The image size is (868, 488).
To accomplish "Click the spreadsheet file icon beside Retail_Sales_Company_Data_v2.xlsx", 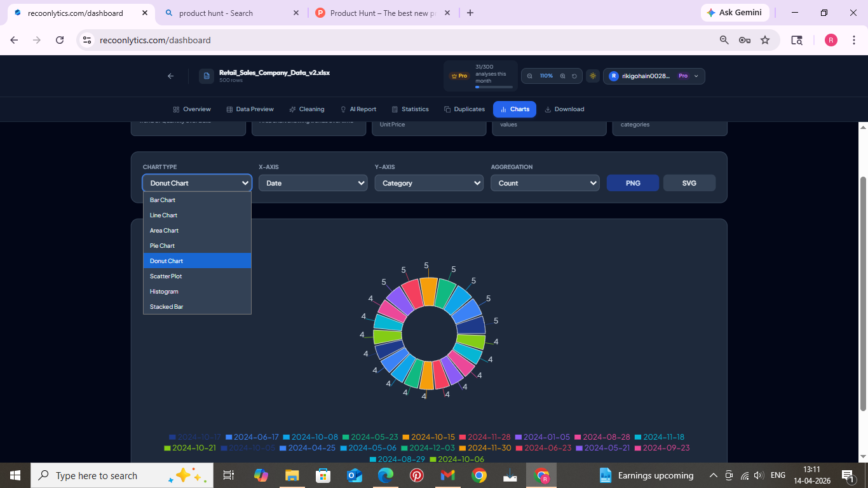I will [x=207, y=76].
